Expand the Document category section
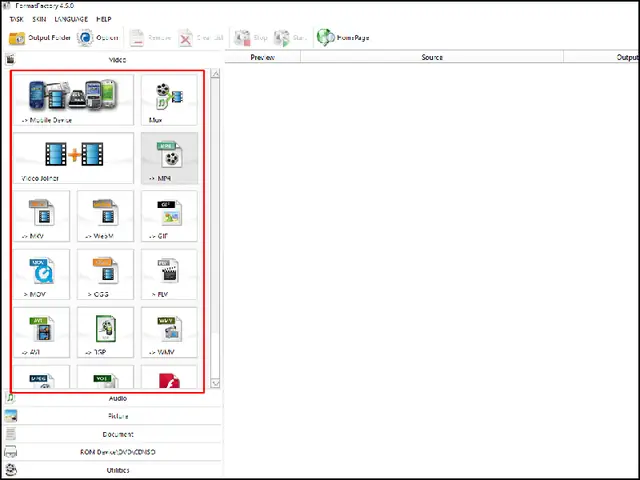This screenshot has width=640, height=480. pos(113,434)
